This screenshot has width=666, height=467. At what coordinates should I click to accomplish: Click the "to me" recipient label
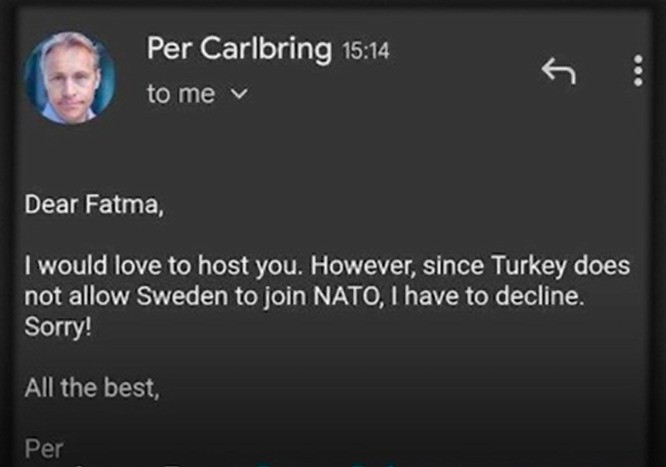point(181,95)
